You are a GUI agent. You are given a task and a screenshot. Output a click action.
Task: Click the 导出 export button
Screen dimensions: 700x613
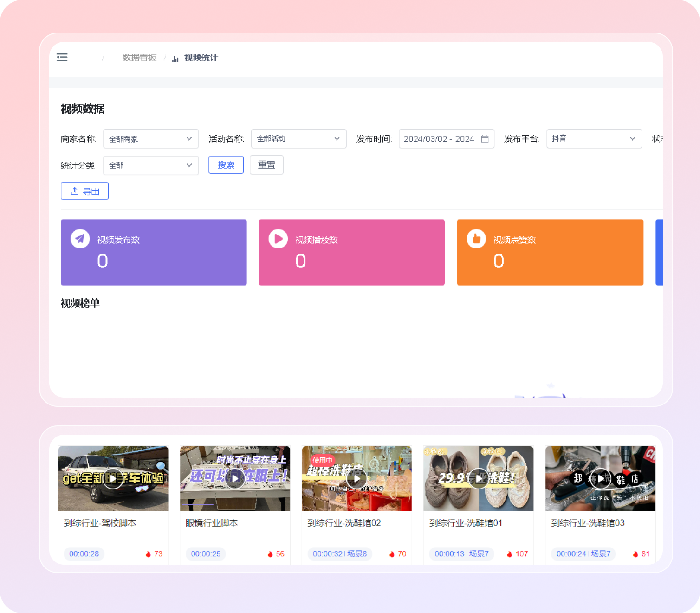coord(84,191)
